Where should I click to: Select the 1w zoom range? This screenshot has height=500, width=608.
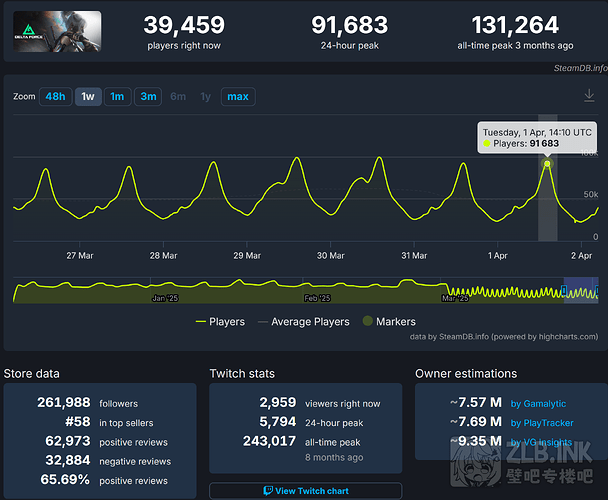88,96
